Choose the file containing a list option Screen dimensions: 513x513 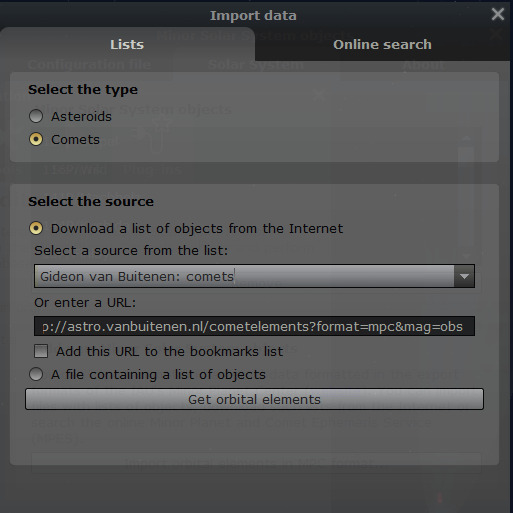[x=36, y=374]
